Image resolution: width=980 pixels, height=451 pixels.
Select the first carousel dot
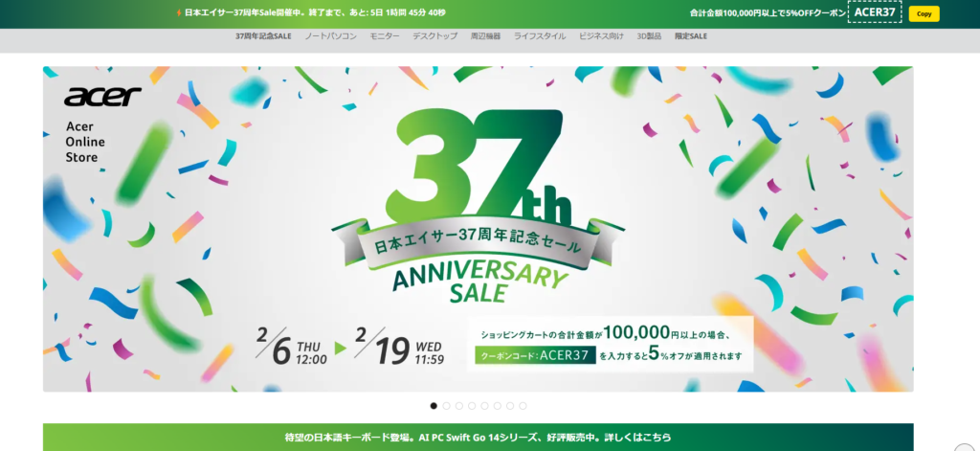pos(434,406)
